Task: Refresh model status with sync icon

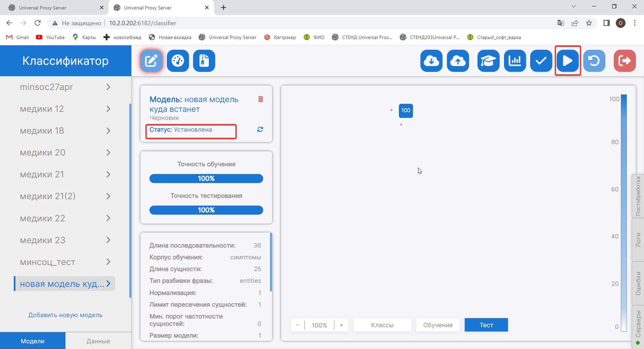Action: (x=260, y=129)
